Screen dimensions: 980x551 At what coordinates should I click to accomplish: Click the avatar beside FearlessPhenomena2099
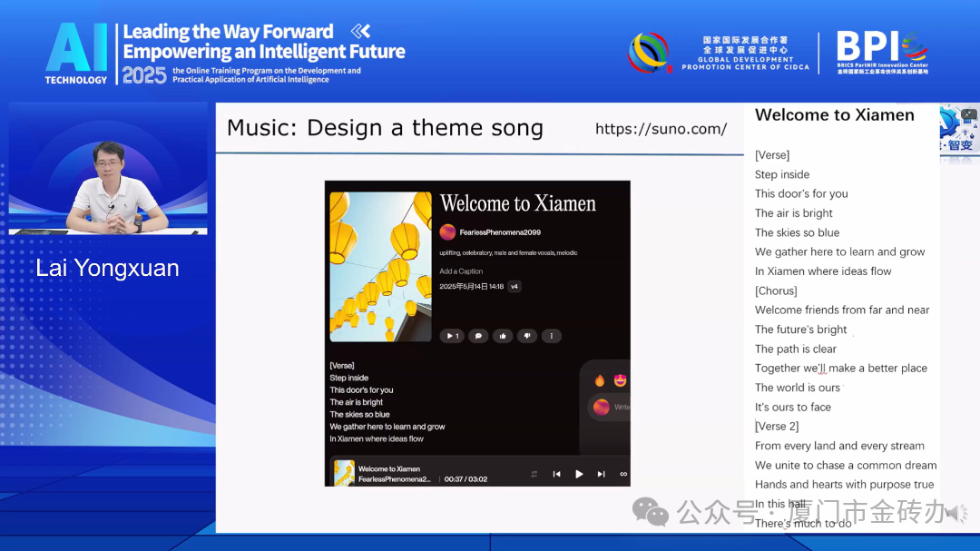pos(447,232)
